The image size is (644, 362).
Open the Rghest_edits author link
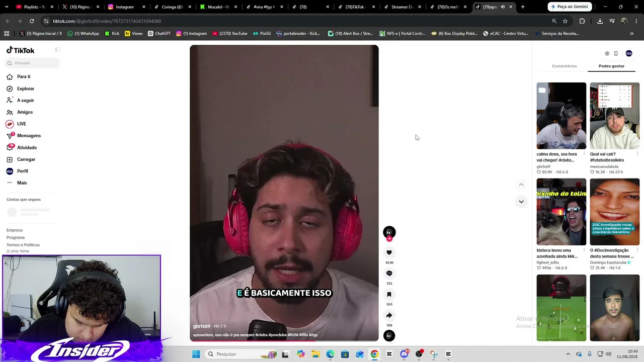point(549,262)
